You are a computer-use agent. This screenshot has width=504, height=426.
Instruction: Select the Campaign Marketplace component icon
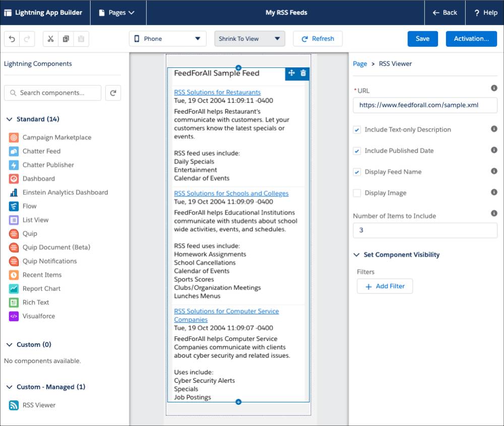(x=14, y=137)
